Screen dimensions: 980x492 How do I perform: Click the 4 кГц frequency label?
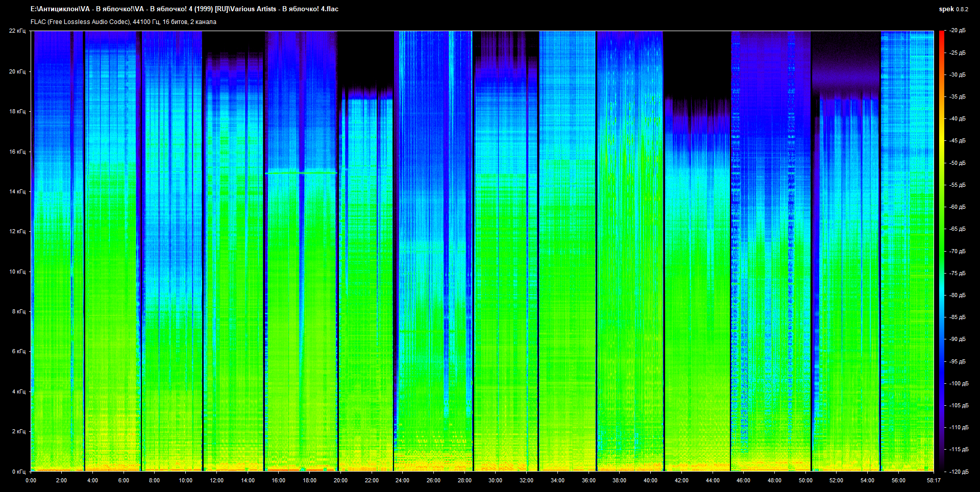tap(19, 391)
